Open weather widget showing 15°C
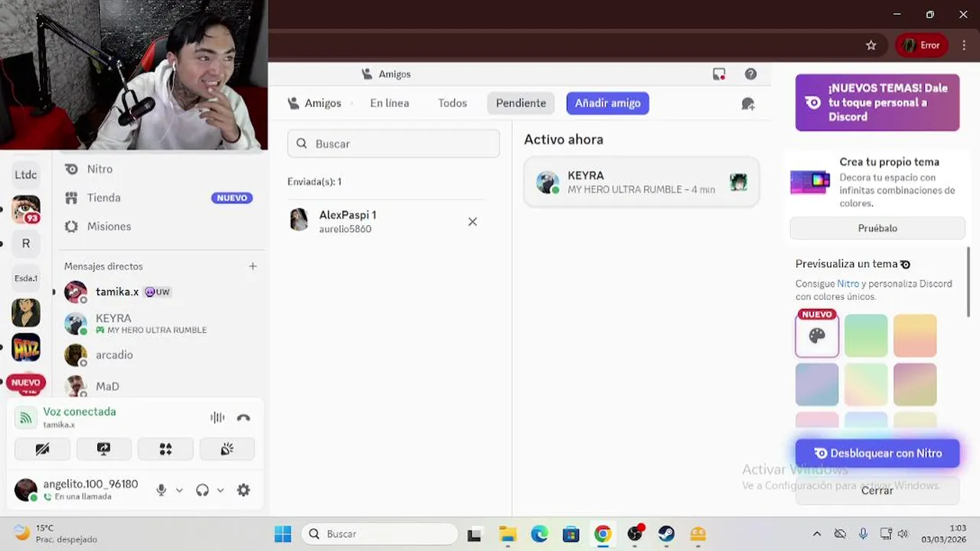The width and height of the screenshot is (980, 551). 57,533
